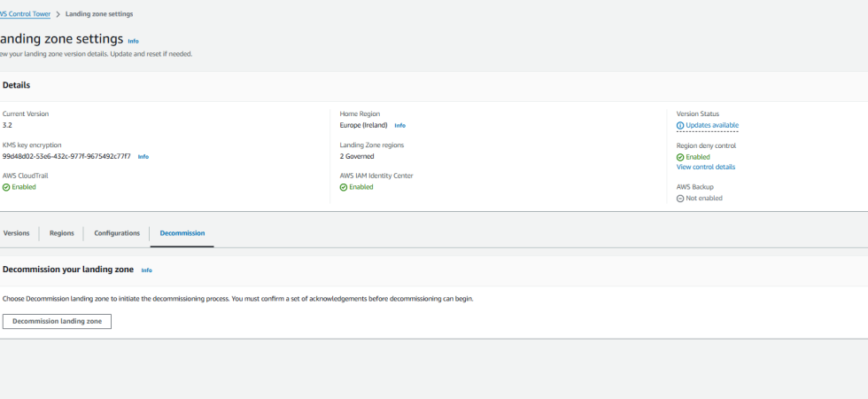Switch to the Regions tab
Viewport: 868px width, 399px height.
[61, 233]
